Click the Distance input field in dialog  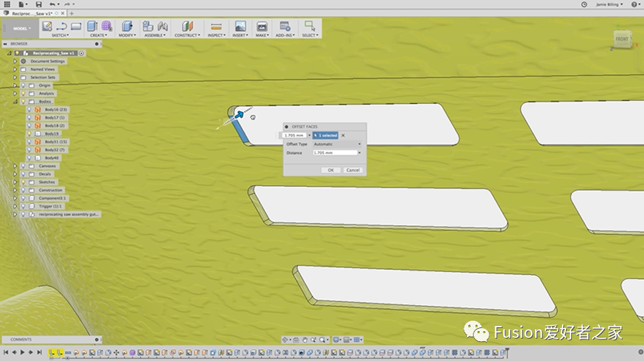point(335,152)
